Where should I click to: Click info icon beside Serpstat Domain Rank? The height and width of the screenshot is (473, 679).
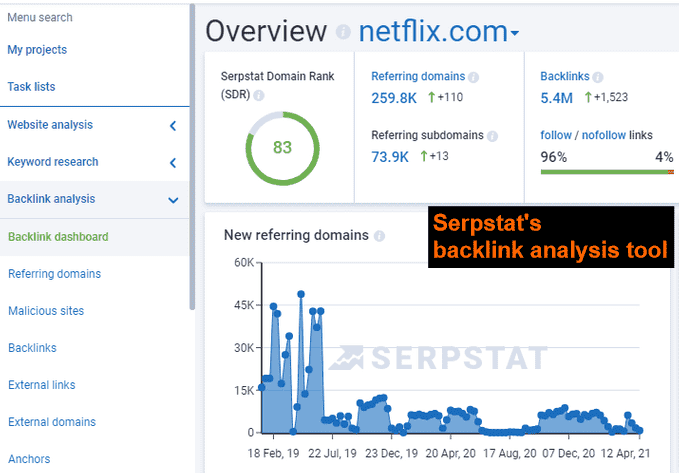(259, 95)
